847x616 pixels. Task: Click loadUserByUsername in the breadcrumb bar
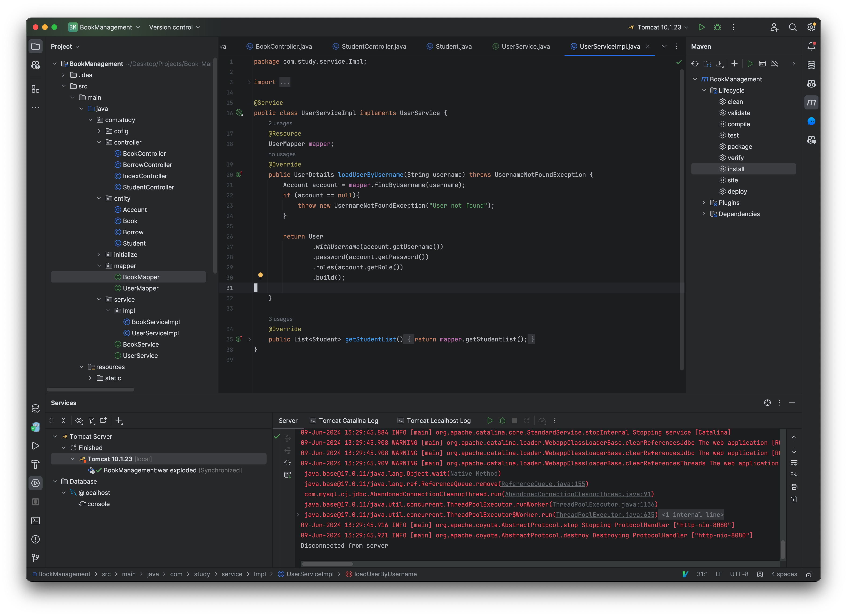385,574
